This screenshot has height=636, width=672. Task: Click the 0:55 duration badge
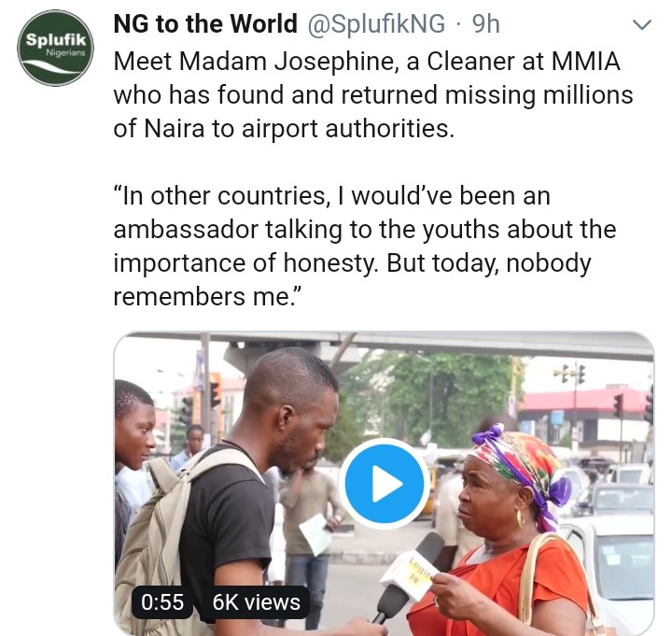(x=162, y=602)
